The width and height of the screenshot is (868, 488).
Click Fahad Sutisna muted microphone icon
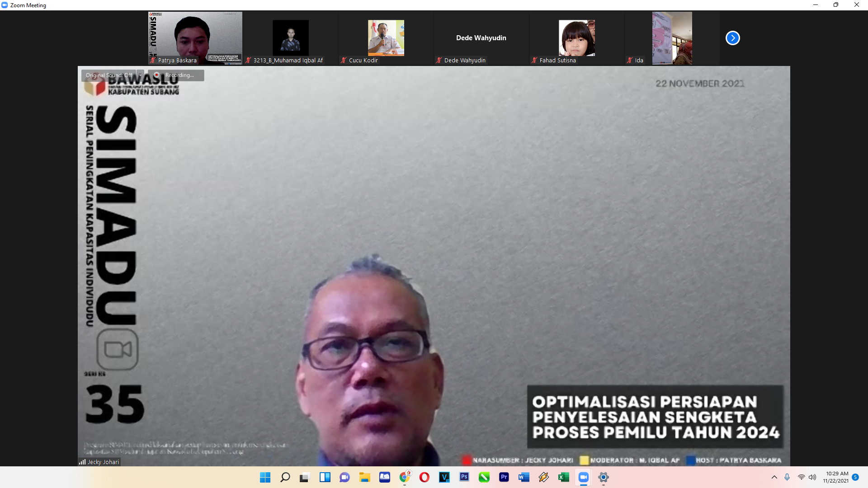point(534,60)
